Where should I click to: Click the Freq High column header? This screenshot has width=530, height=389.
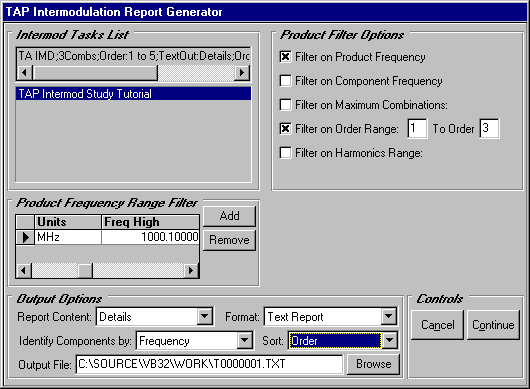[150, 222]
